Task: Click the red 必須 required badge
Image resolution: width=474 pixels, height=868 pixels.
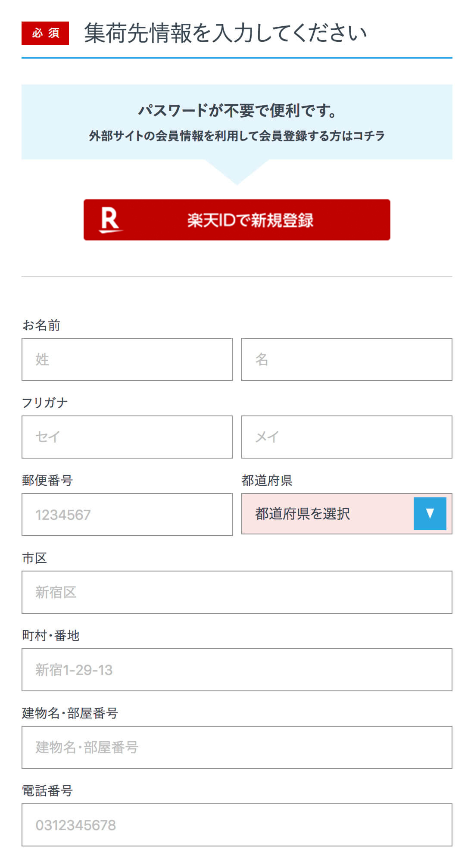Action: (x=45, y=33)
